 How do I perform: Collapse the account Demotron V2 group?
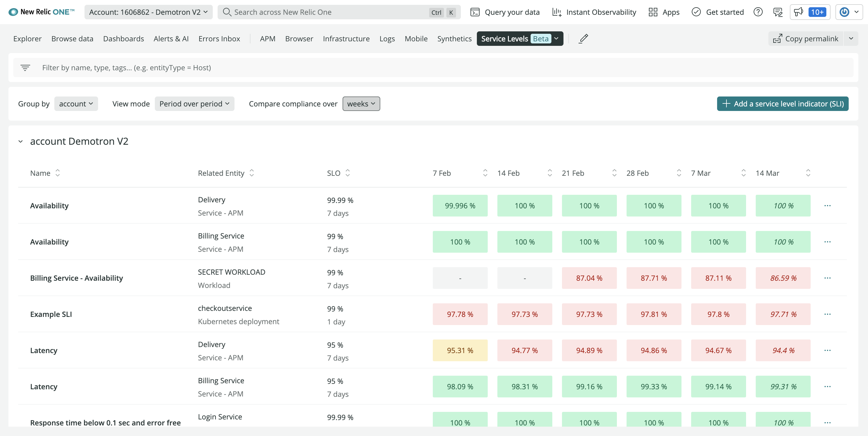point(21,141)
